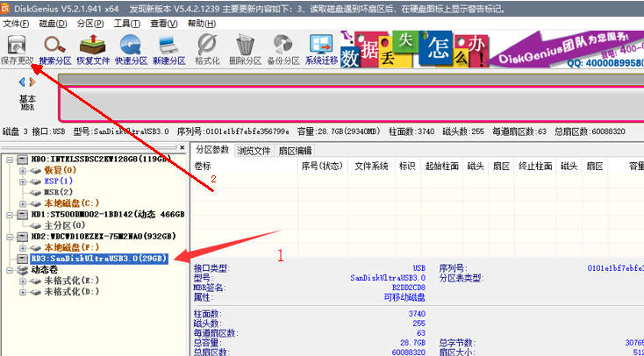
Task: Expand the 本地磁盘(F:) node
Action: click(23, 247)
